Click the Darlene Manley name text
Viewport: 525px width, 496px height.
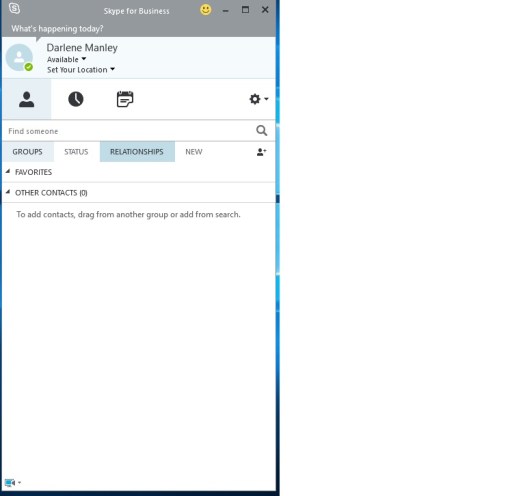82,48
